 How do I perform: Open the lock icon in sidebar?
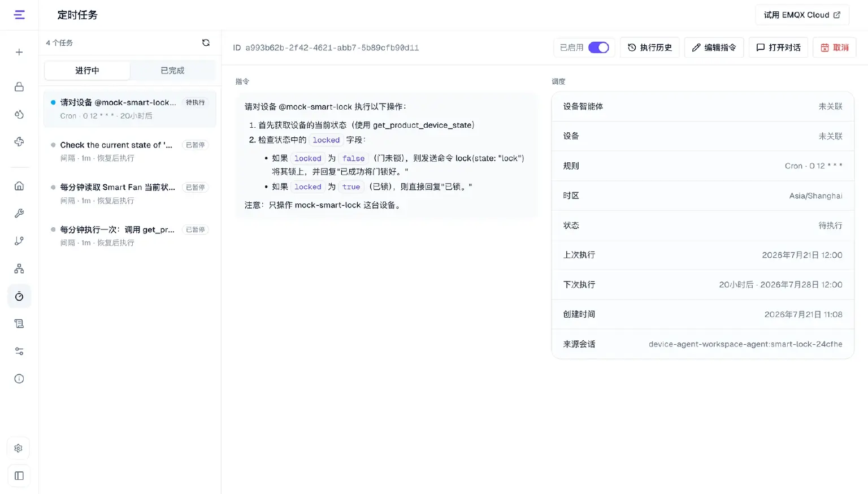pyautogui.click(x=19, y=86)
